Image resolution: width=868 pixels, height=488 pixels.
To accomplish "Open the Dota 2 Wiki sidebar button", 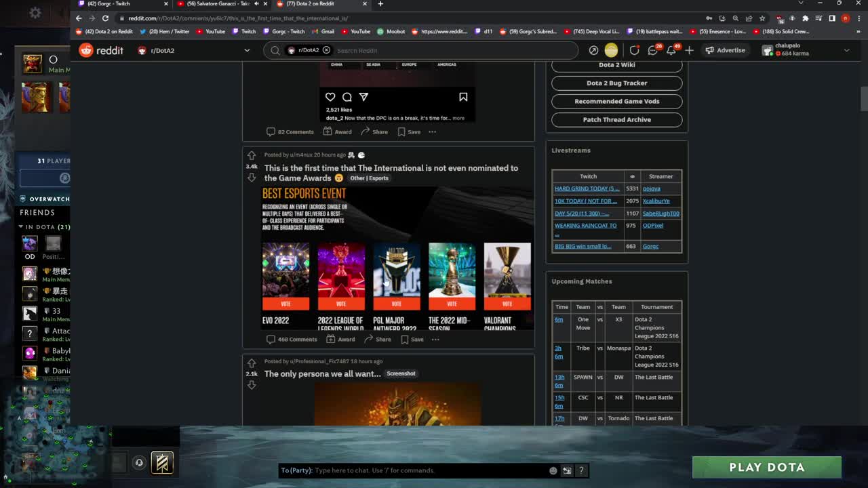I will click(617, 64).
